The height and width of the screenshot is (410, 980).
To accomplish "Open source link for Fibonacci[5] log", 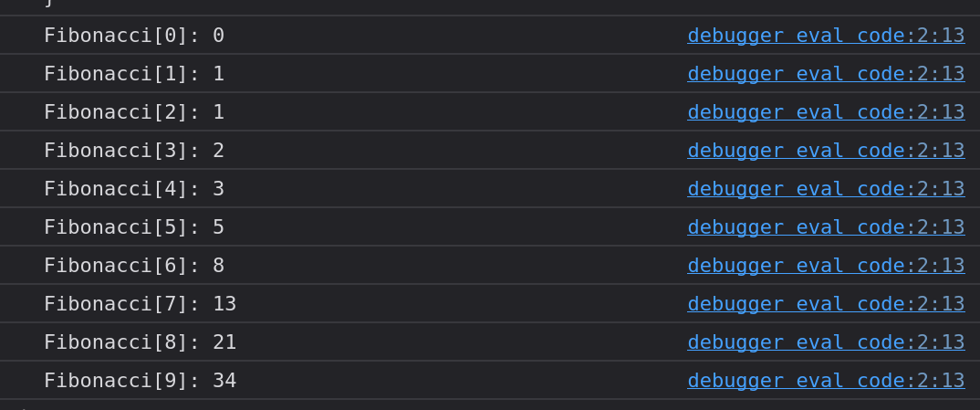I will 826,226.
